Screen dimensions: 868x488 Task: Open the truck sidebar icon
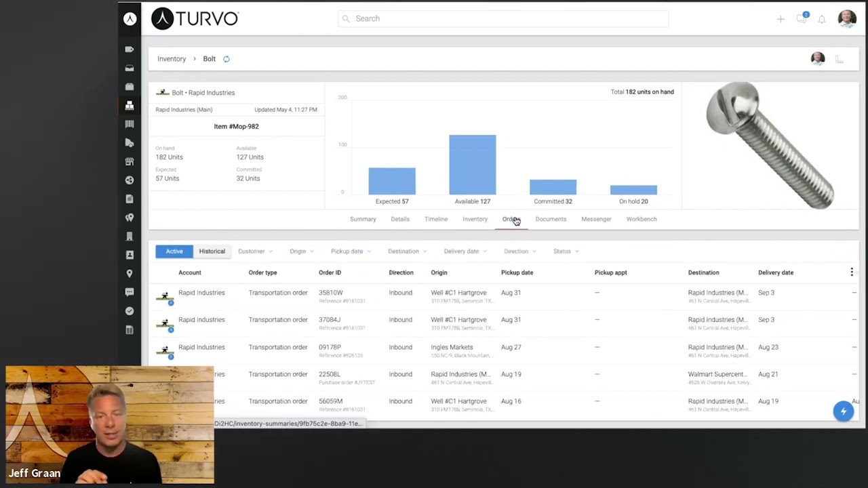point(130,143)
